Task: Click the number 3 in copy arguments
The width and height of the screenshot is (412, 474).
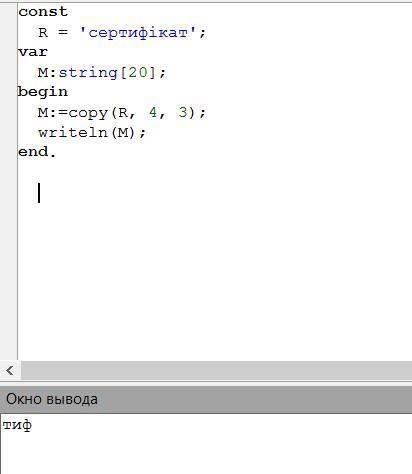Action: pos(183,112)
